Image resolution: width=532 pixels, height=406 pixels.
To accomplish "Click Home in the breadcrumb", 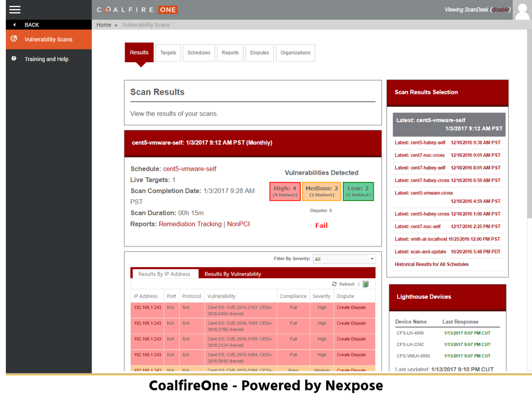I will click(104, 25).
